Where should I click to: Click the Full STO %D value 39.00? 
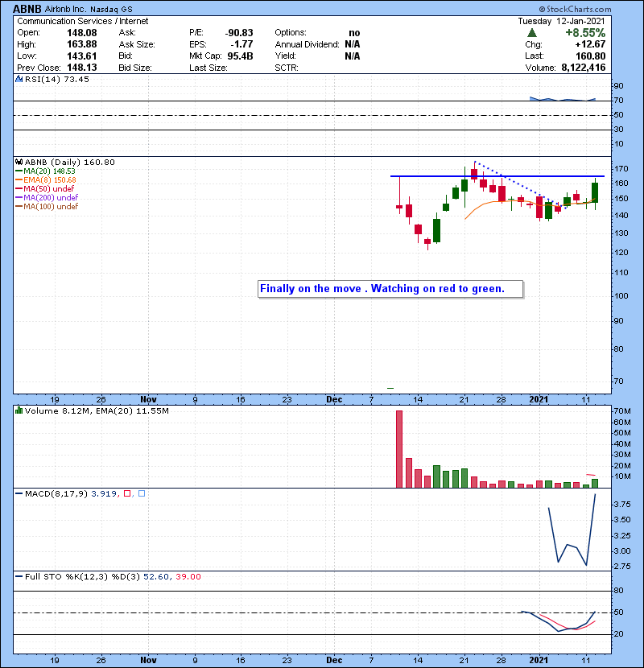tap(188, 576)
